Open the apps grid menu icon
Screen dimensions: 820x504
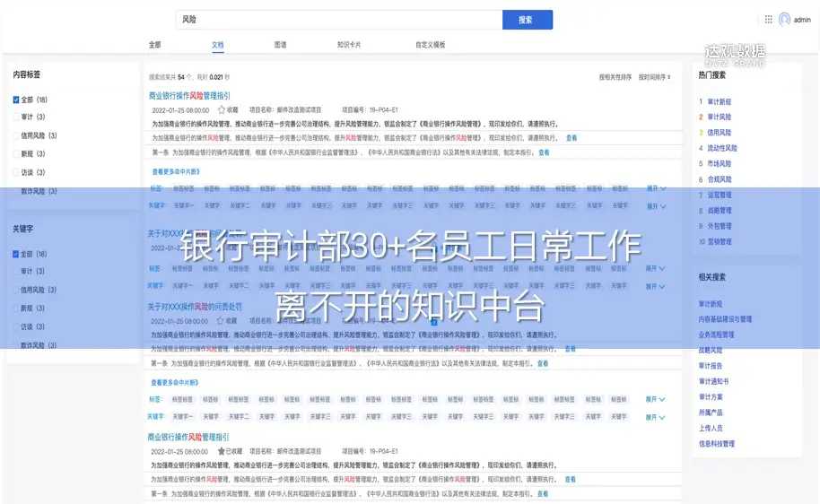pos(768,20)
